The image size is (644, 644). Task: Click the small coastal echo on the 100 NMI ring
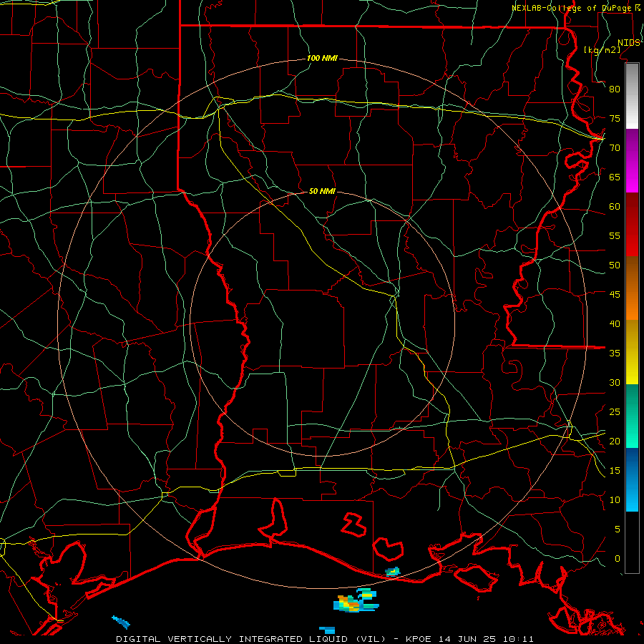pyautogui.click(x=392, y=571)
